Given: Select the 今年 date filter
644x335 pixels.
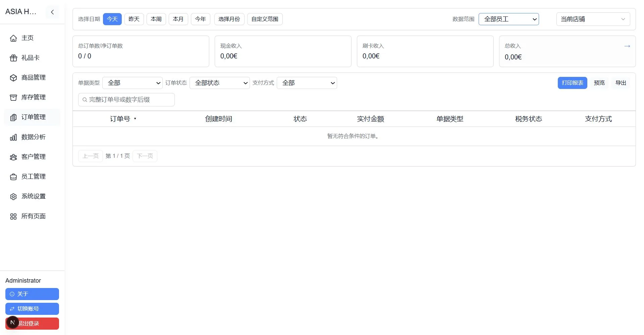Looking at the screenshot, I should [201, 19].
